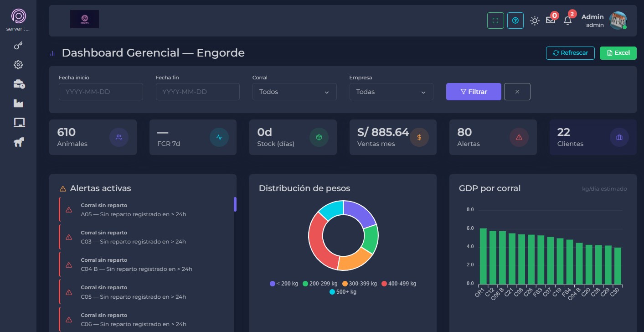
Task: Open the Empresa dropdown
Action: [392, 92]
